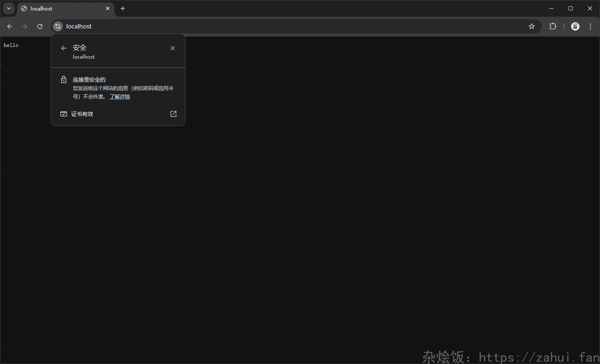Click the forward navigation arrow
The width and height of the screenshot is (600, 364).
25,26
